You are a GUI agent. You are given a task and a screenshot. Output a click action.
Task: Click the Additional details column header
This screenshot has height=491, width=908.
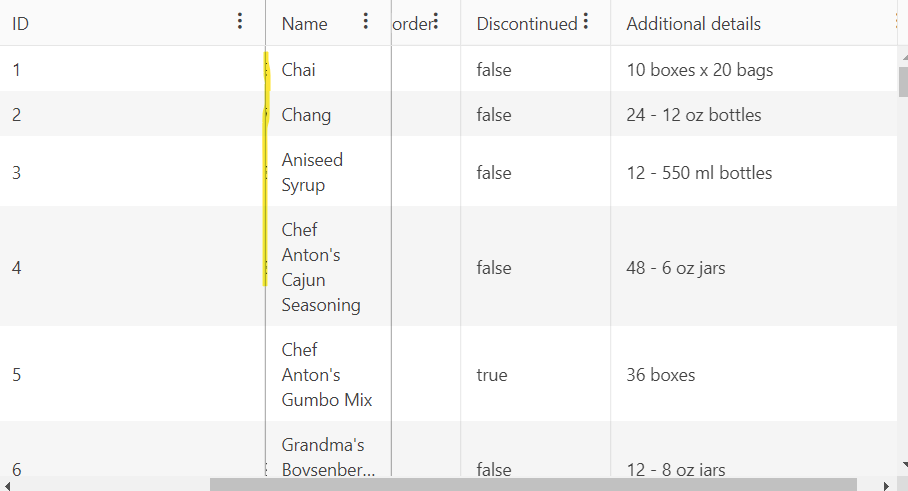pyautogui.click(x=694, y=24)
